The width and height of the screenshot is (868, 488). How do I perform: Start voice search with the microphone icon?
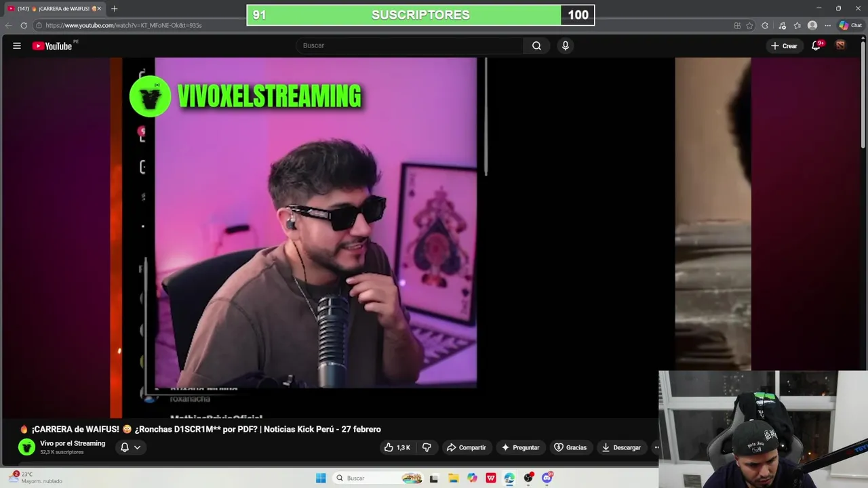point(566,45)
